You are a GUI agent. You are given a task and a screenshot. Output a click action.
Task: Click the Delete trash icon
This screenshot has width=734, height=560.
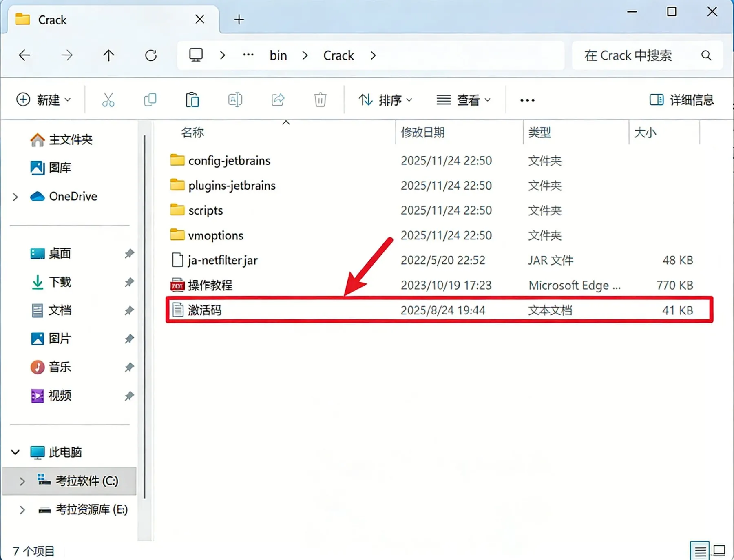click(x=320, y=100)
